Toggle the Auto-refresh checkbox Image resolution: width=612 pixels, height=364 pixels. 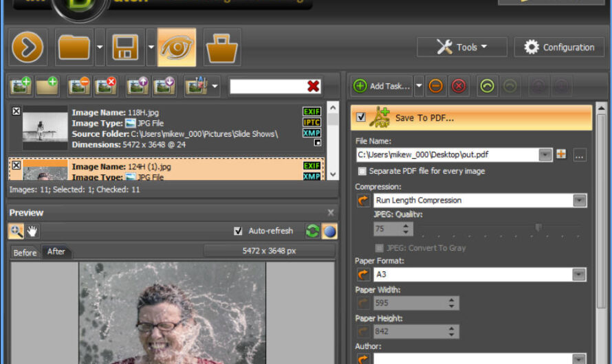238,231
